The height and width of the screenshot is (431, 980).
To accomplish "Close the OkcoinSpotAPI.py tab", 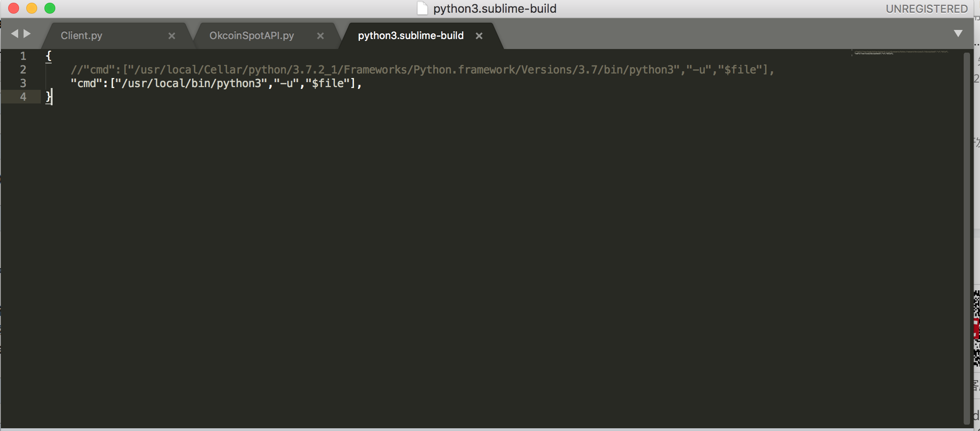I will [320, 36].
